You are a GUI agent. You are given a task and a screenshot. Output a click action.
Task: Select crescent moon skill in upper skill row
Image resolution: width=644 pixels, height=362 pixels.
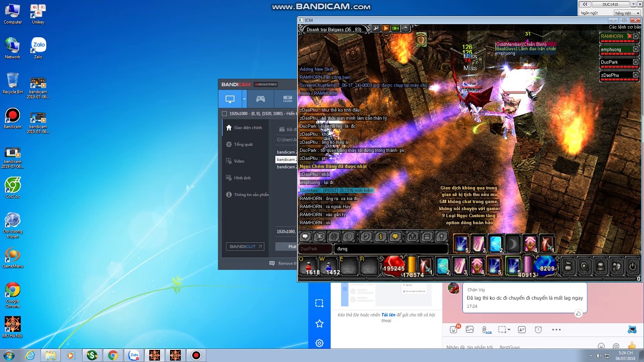[513, 243]
